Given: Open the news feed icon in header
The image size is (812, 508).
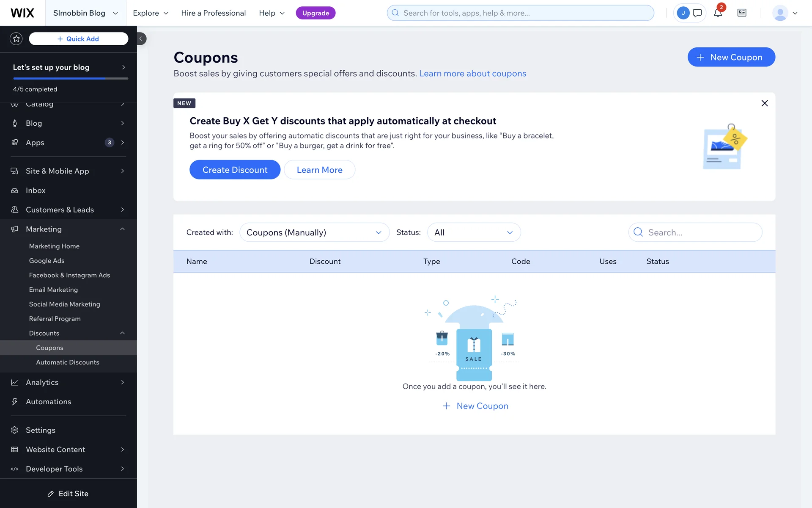Looking at the screenshot, I should [742, 13].
